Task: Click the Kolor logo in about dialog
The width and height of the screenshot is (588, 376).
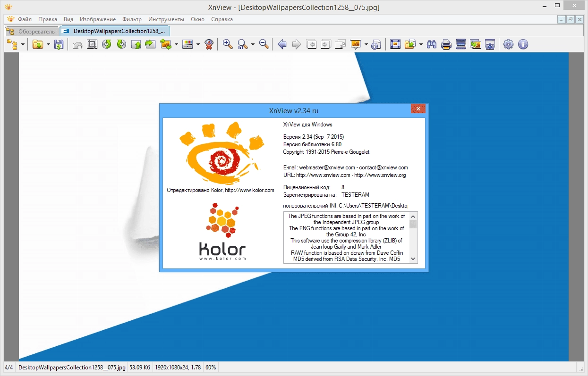Action: point(222,231)
